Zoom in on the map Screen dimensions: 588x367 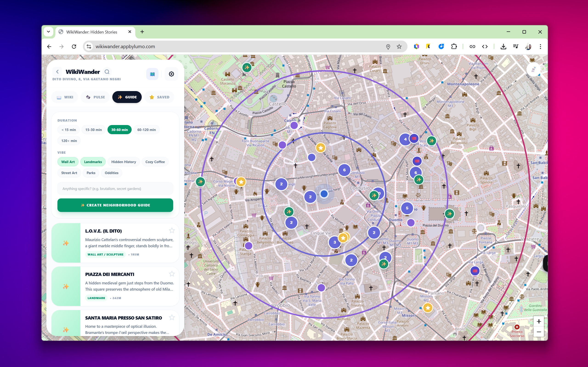point(539,321)
